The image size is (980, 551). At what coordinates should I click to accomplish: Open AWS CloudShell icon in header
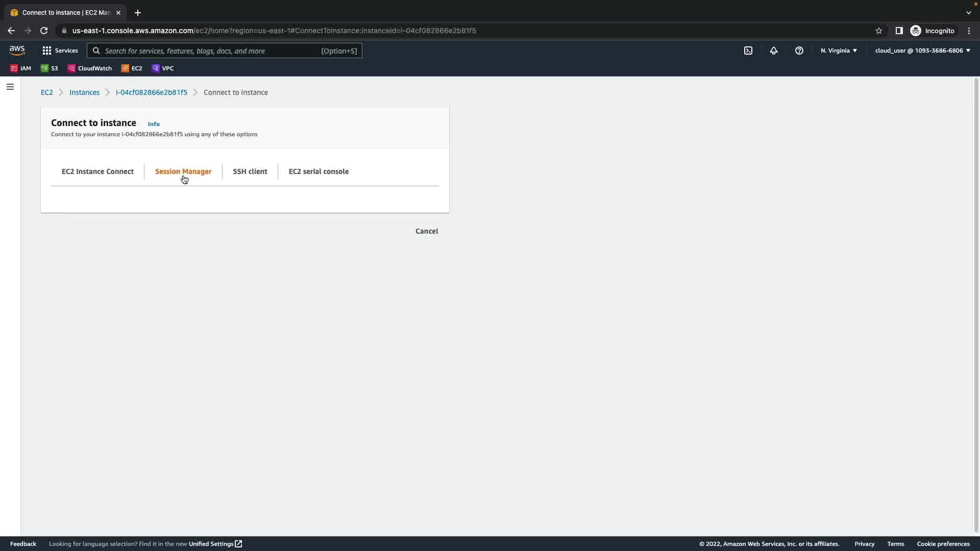pos(748,51)
